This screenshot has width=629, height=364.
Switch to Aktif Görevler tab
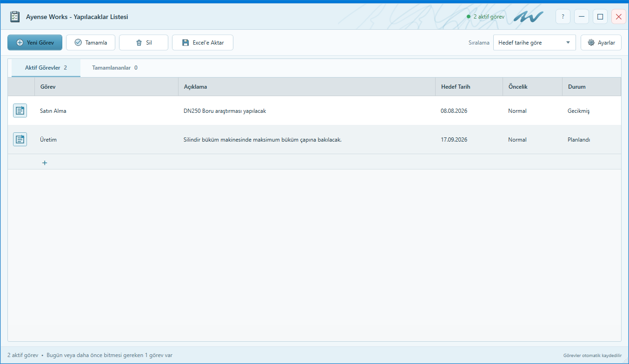coord(46,68)
